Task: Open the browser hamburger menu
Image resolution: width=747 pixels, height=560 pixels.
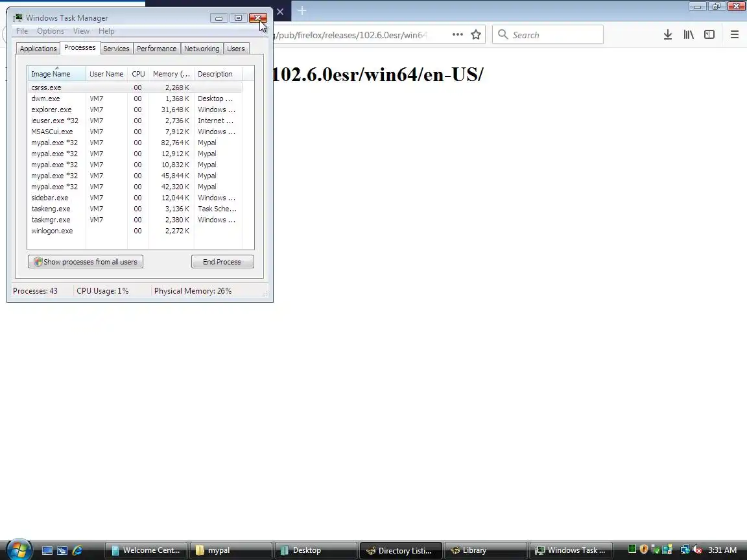Action: (734, 35)
